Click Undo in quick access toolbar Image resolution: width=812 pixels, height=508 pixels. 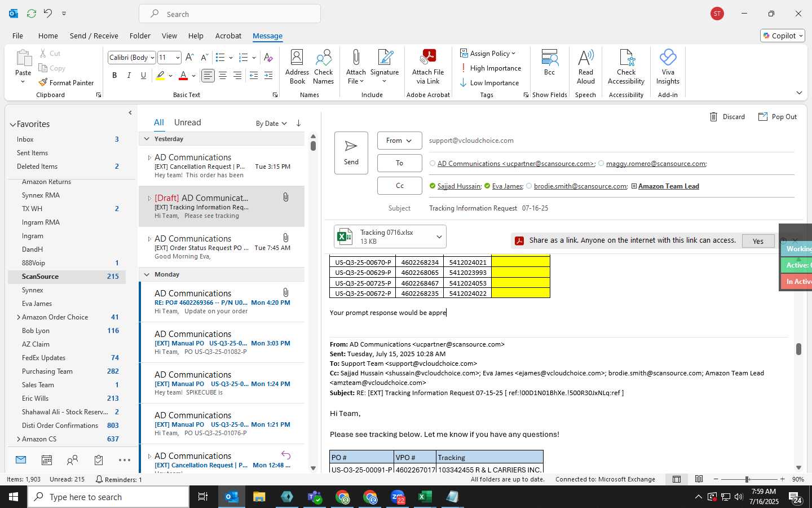48,13
